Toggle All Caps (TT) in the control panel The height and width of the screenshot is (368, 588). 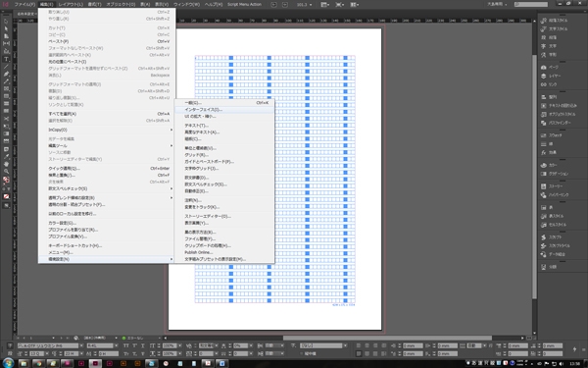[126, 345]
